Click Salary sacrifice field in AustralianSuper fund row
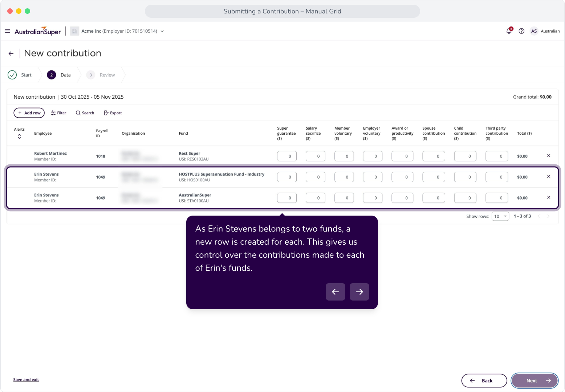 [316, 198]
